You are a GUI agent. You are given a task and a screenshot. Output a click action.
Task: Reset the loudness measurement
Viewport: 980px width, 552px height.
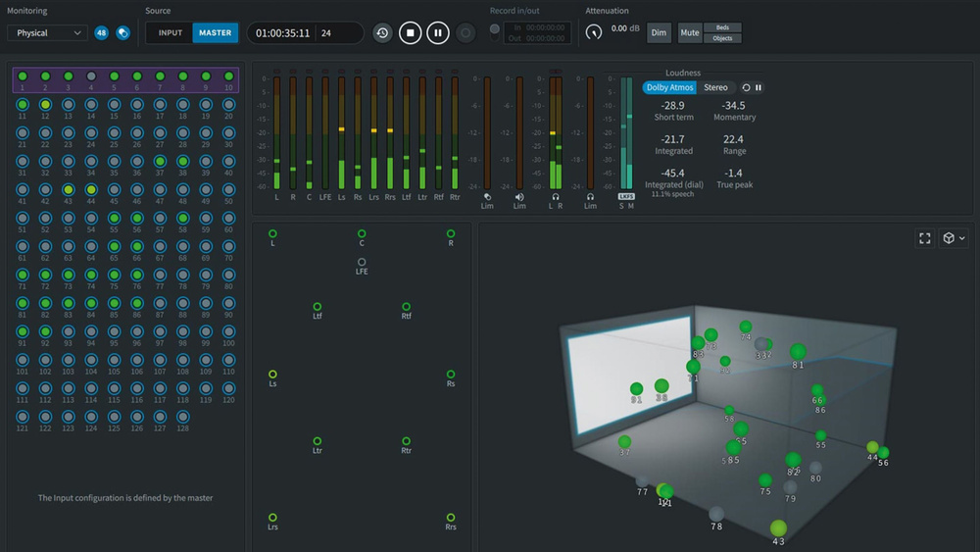[746, 87]
